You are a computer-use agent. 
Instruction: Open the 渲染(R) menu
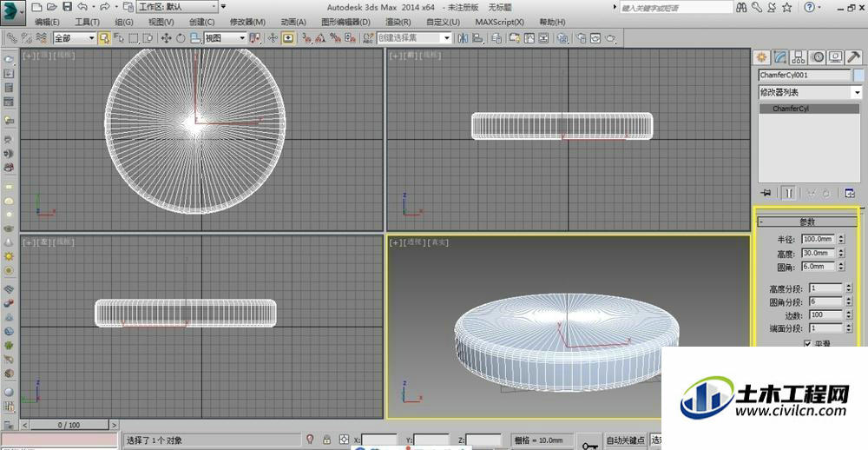[398, 23]
